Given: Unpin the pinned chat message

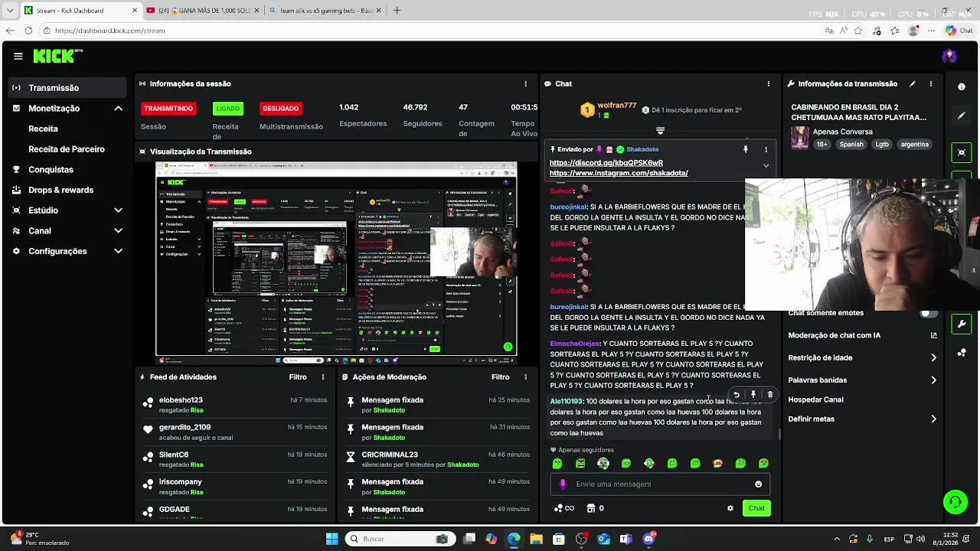Looking at the screenshot, I should coord(745,149).
